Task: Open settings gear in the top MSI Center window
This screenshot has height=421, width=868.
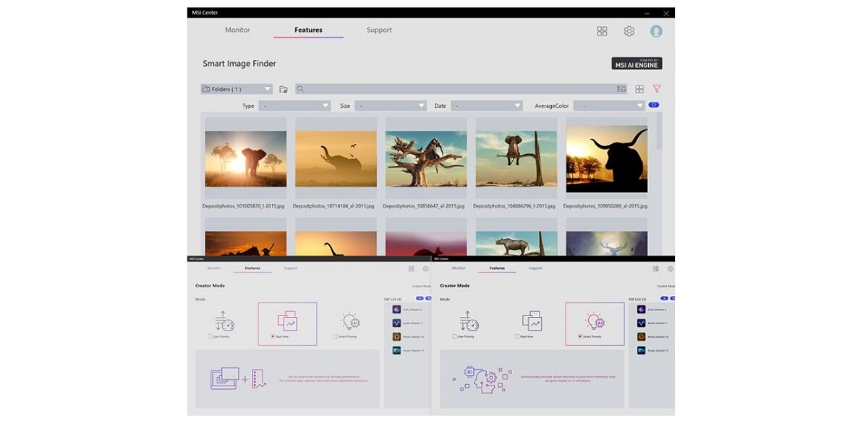Action: [x=629, y=31]
